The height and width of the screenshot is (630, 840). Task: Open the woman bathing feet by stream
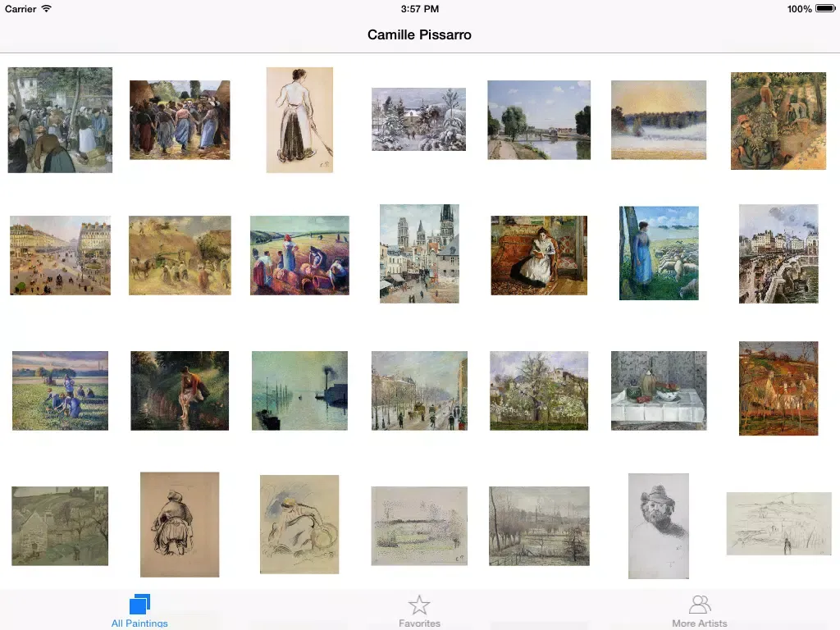click(180, 390)
